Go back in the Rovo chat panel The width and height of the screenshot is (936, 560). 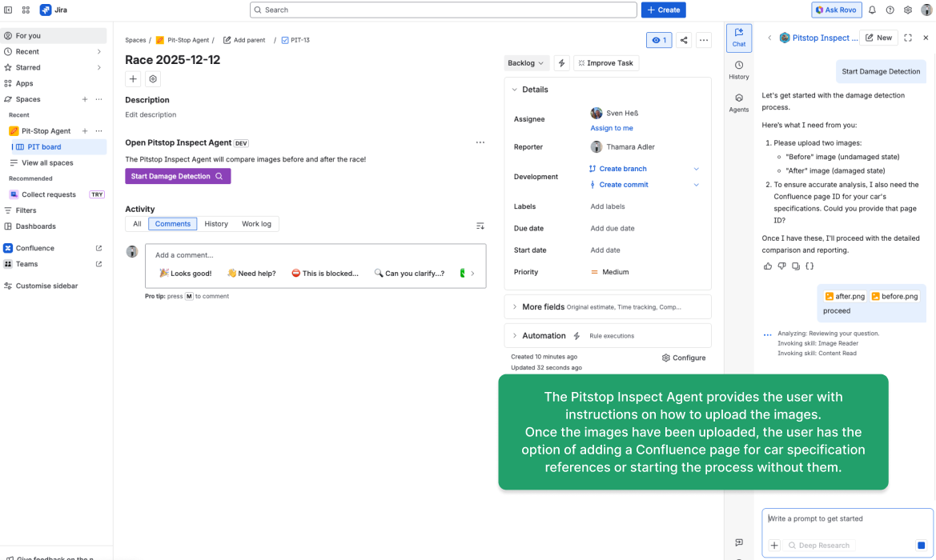click(x=769, y=38)
